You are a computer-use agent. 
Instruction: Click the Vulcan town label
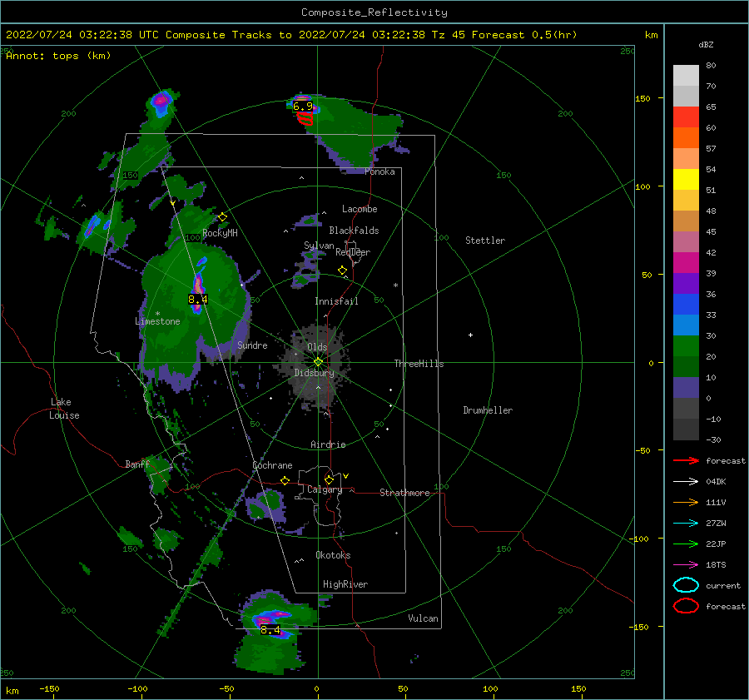424,618
